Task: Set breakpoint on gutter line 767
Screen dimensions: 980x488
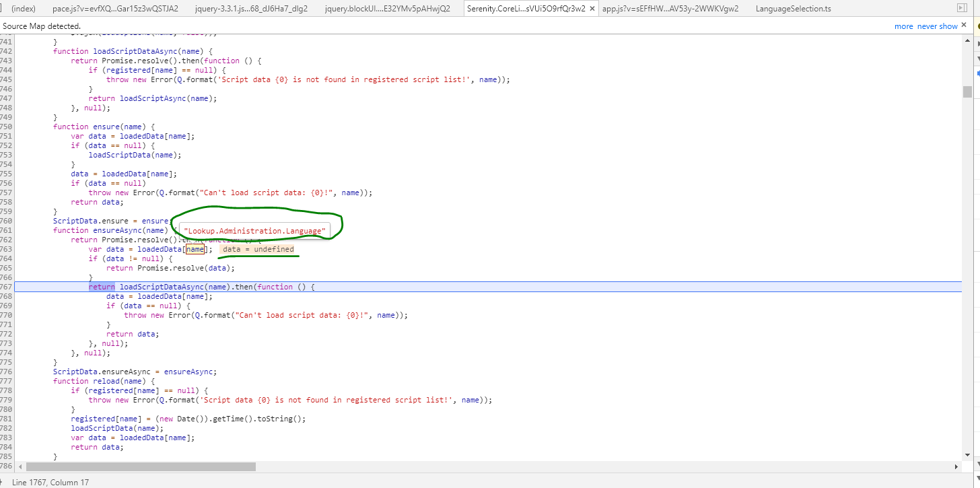Action: pos(7,287)
